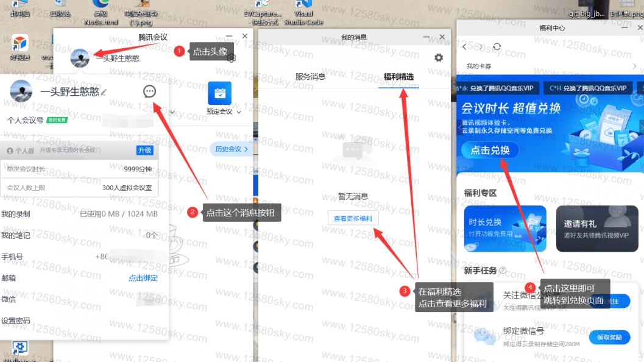Refresh the 福利中心 page
The width and height of the screenshot is (644, 362).
pos(497,46)
